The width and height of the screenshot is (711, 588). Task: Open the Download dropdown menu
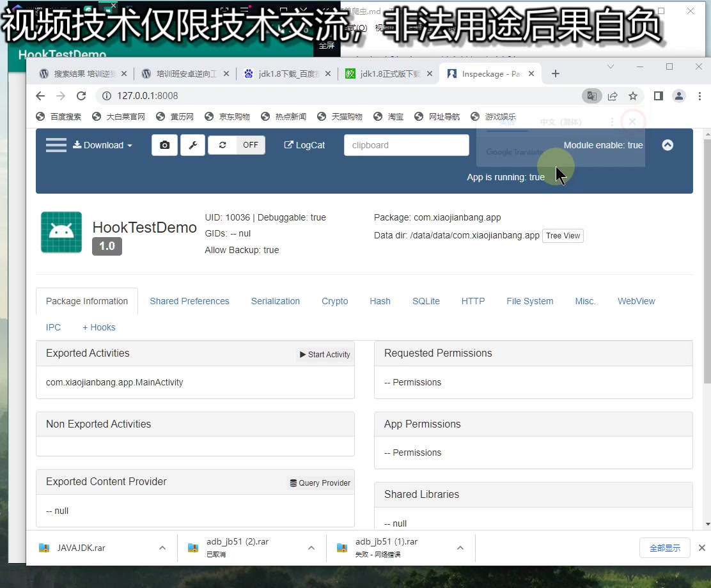(102, 145)
